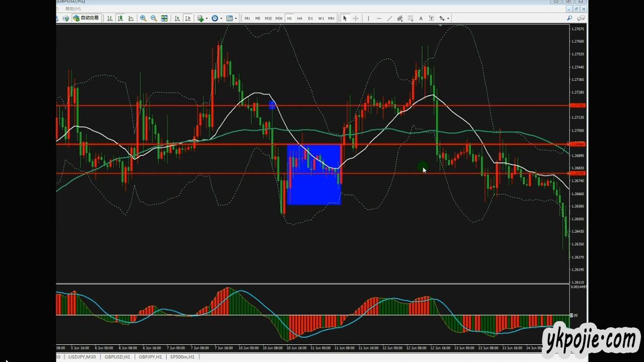Screen dimensions: 644x362
Task: Select the crosshair cursor tool
Action: [356, 18]
